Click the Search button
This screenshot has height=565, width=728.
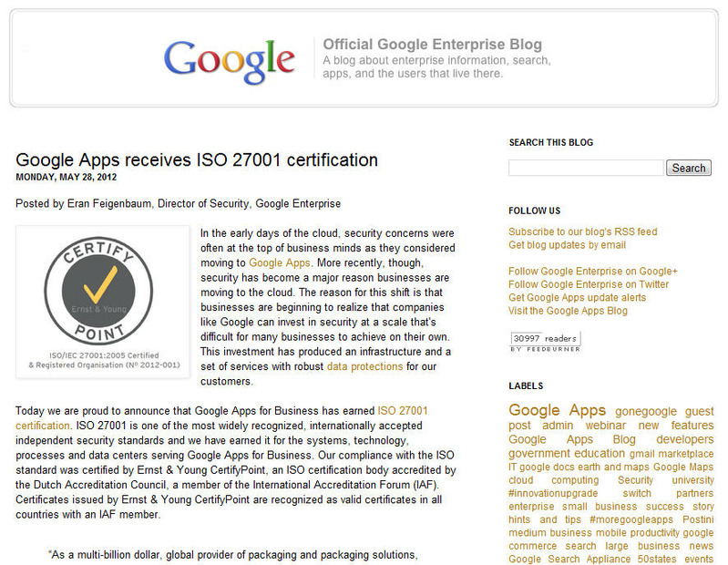point(689,168)
